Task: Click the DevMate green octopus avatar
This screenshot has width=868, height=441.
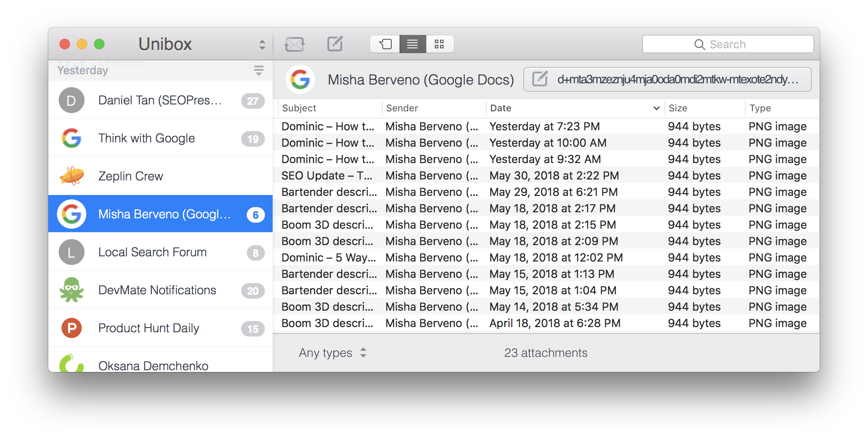Action: point(72,290)
